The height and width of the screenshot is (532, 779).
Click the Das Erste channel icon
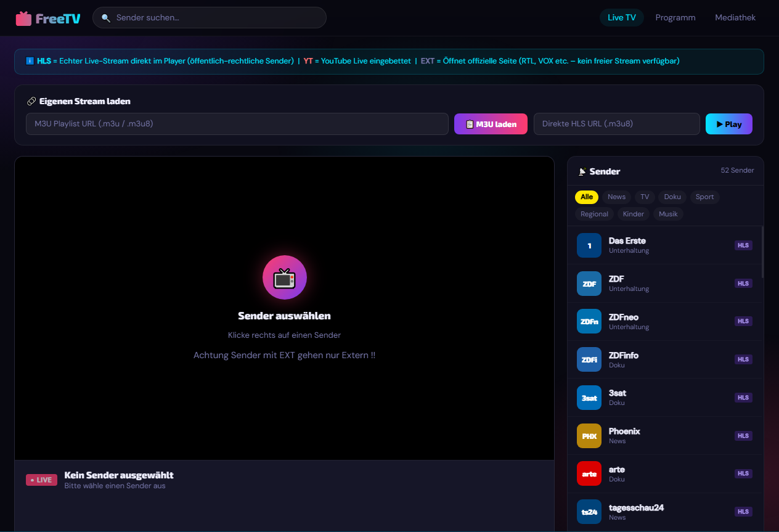[589, 245]
